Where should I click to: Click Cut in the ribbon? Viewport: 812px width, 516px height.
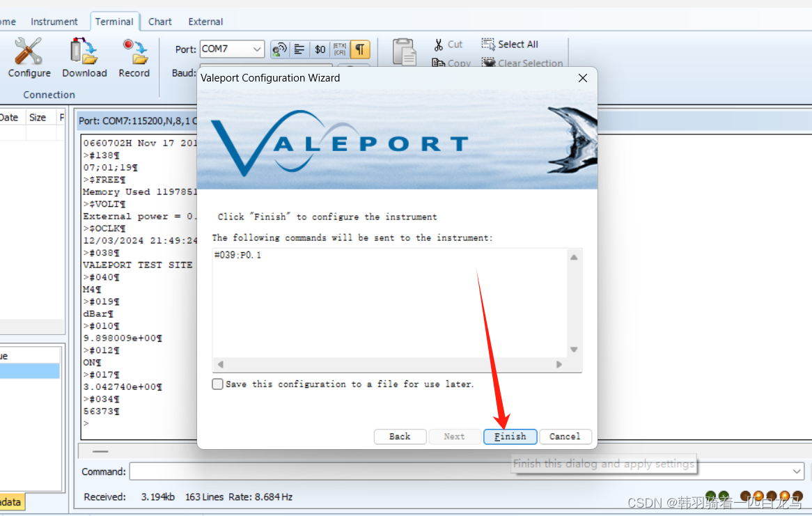448,45
